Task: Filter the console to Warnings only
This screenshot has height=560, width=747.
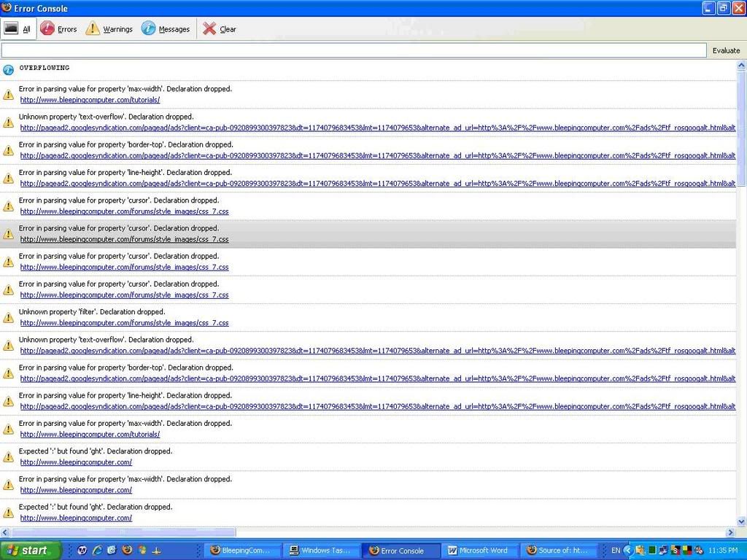Action: coord(109,29)
